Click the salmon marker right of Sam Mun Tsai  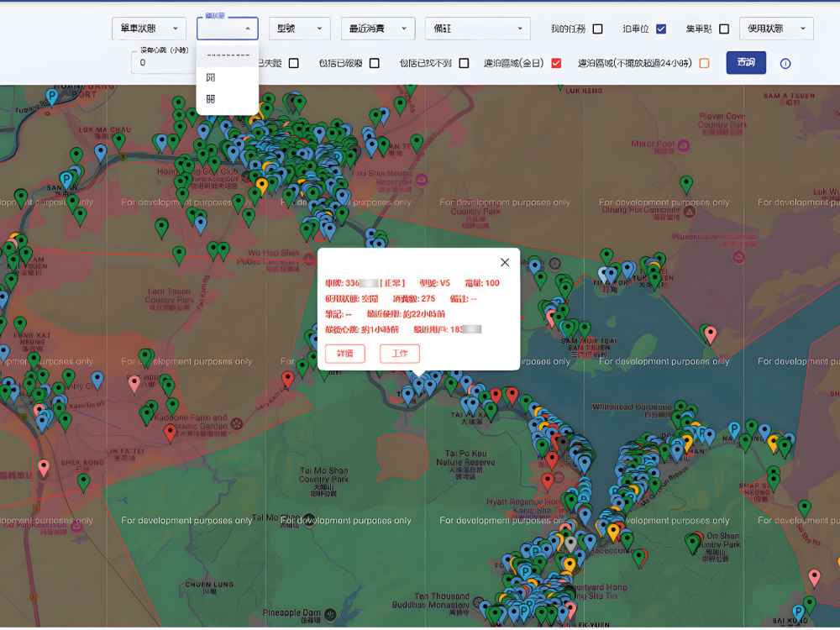click(x=711, y=334)
